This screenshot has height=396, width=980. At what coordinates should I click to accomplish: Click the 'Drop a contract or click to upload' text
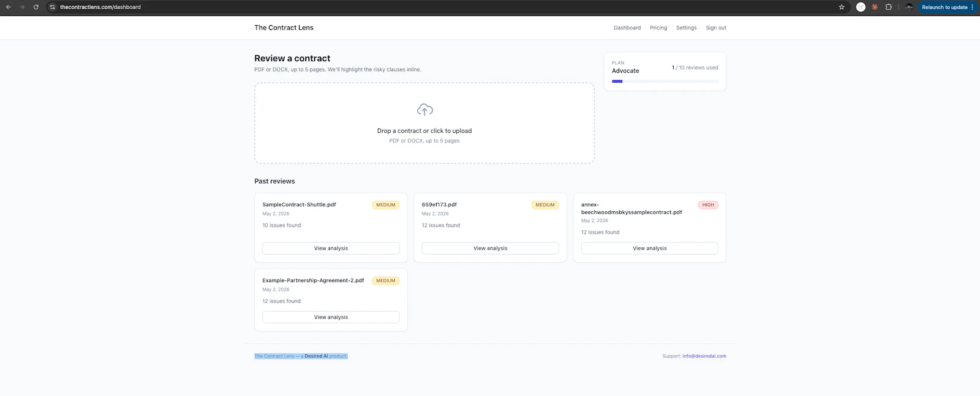(424, 131)
